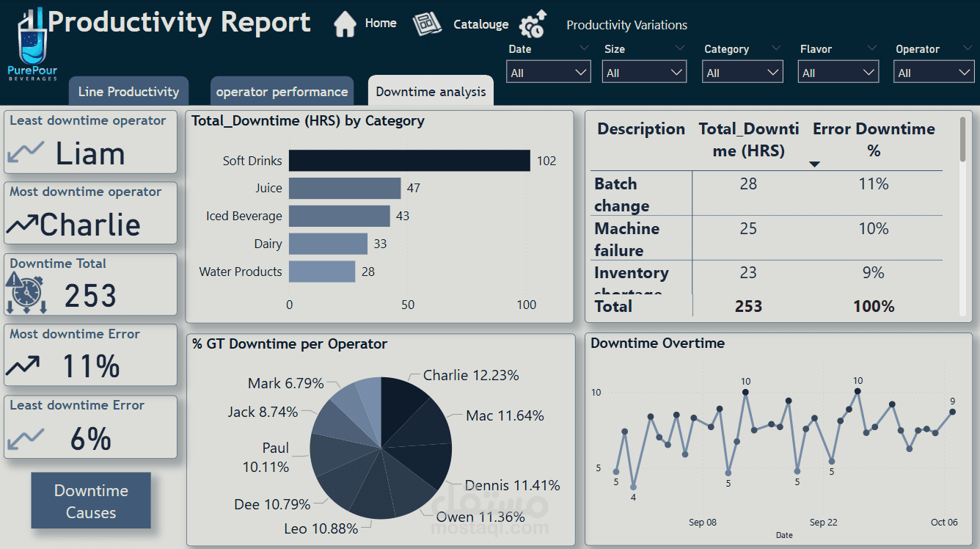
Task: Click the Downtime Total alarm clock icon
Action: [26, 293]
